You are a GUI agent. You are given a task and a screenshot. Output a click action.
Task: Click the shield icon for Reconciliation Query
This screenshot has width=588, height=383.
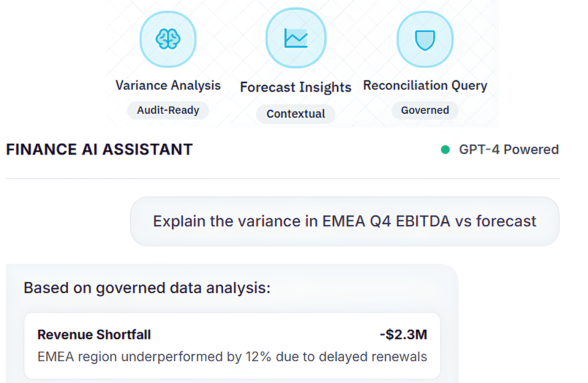point(425,39)
